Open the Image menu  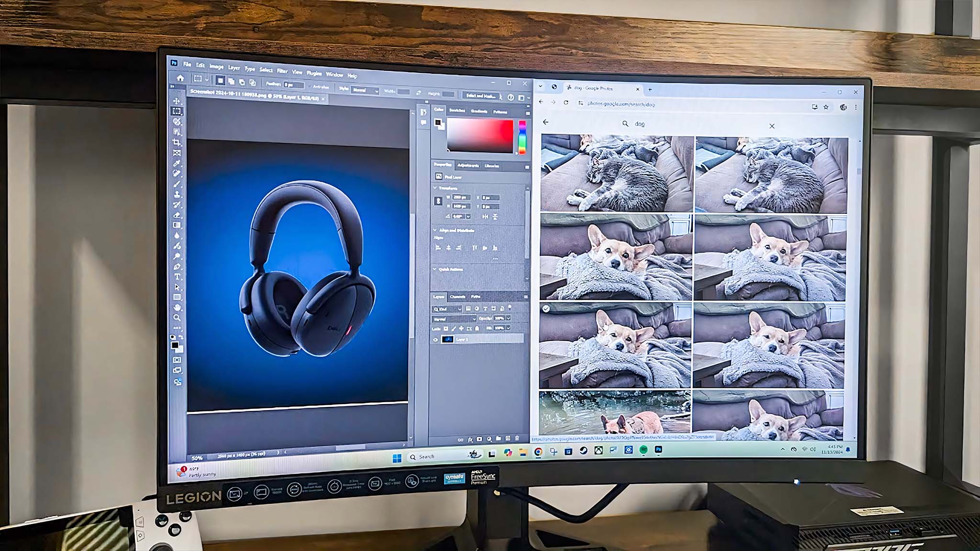(x=216, y=66)
